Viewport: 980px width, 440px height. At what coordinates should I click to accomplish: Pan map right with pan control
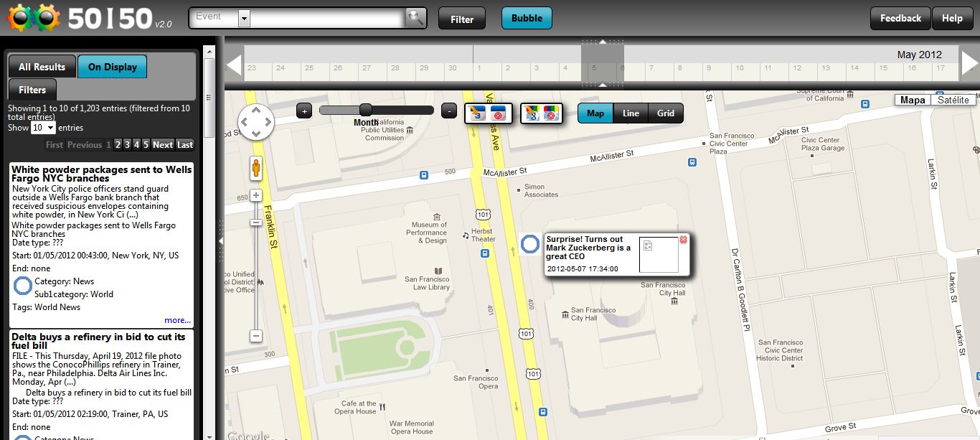[268, 121]
